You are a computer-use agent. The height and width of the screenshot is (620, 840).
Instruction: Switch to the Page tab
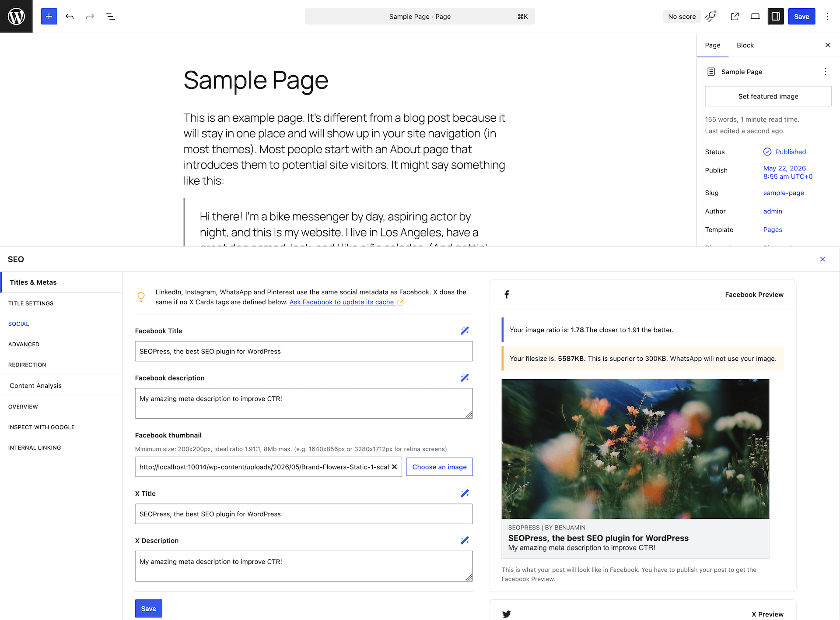tap(713, 45)
